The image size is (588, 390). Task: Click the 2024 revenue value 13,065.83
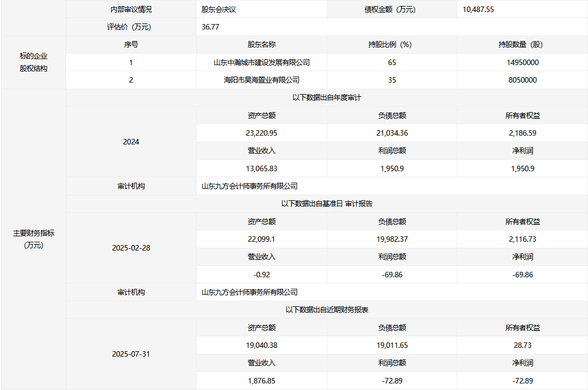tap(261, 168)
